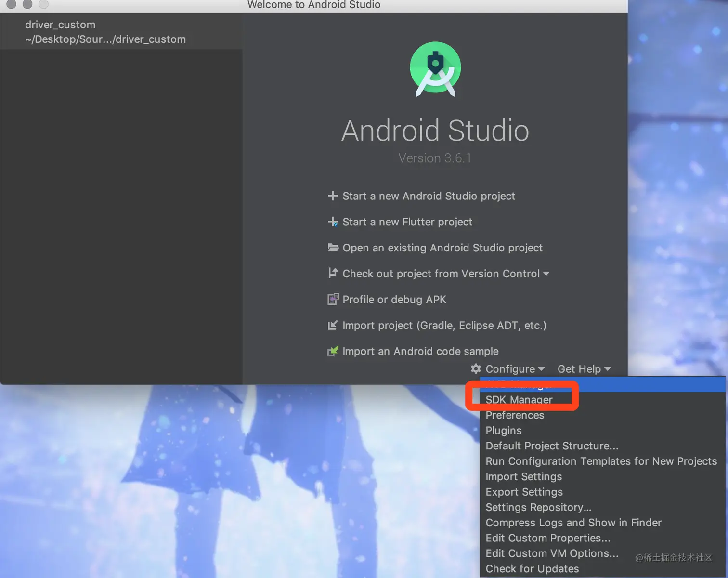This screenshot has height=578, width=728.
Task: Click the window close button
Action: tap(11, 4)
